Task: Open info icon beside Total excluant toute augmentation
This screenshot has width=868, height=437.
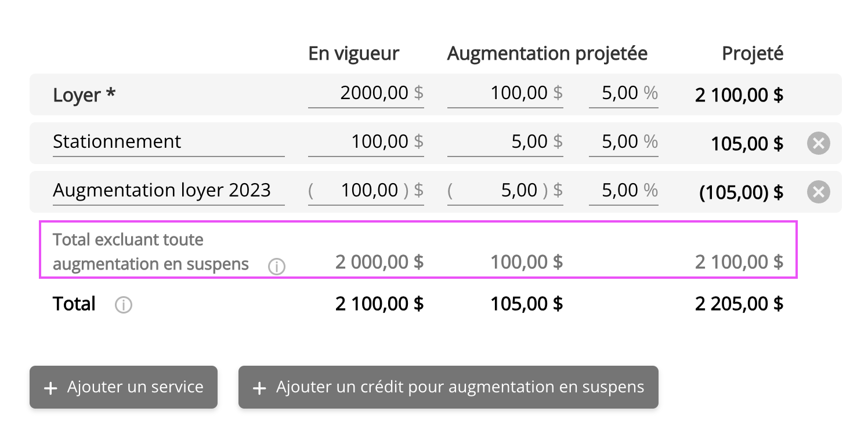Action: coord(277,267)
